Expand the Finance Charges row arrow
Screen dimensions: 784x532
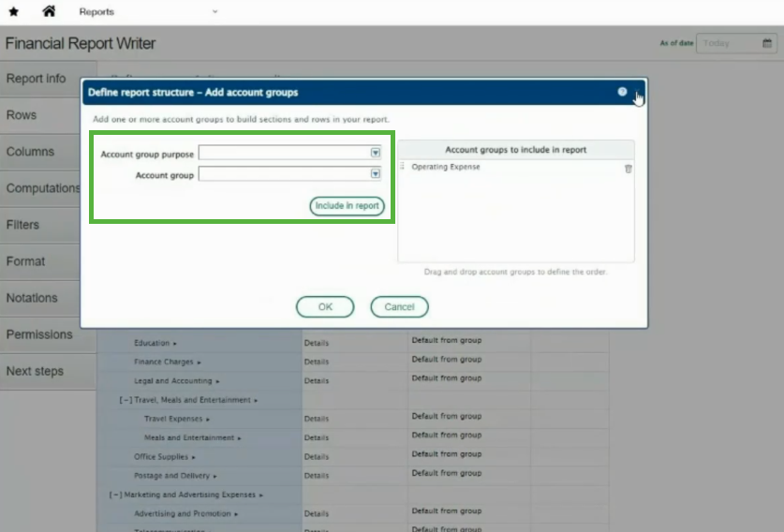199,362
